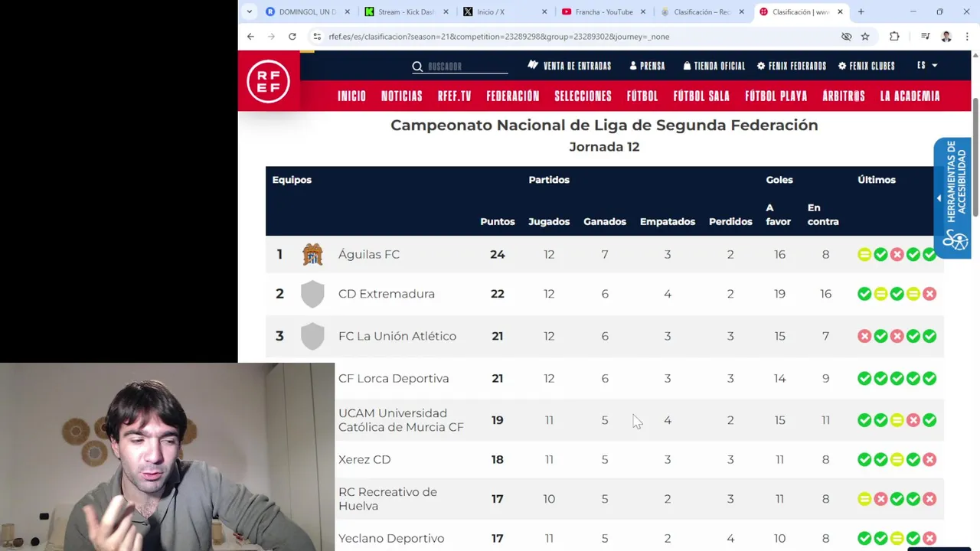Open the Fútbol Sala menu item

701,96
